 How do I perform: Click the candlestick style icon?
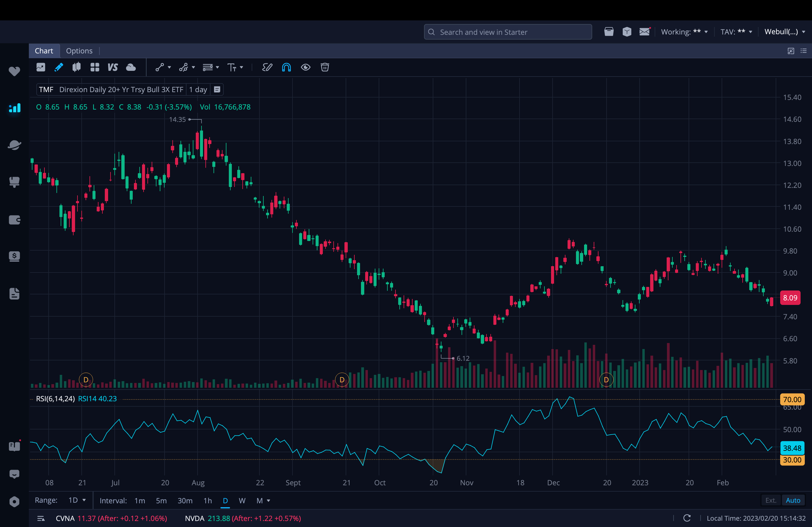76,67
